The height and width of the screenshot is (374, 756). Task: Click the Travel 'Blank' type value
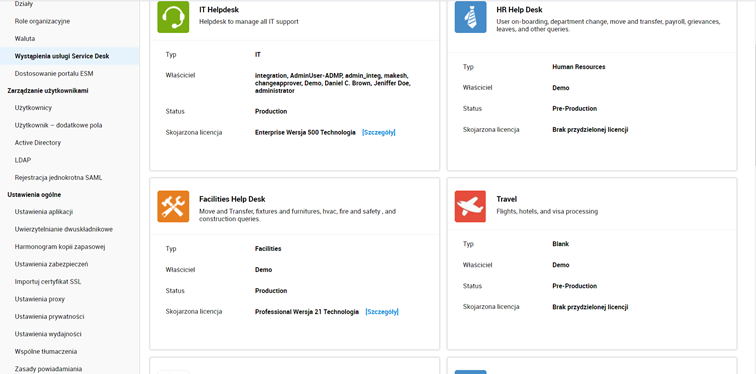tap(561, 244)
